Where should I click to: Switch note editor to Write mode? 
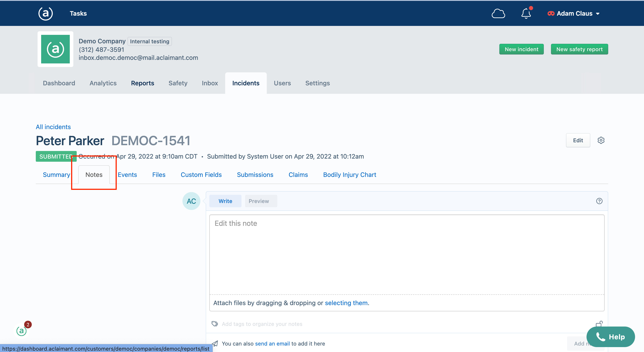tap(225, 201)
